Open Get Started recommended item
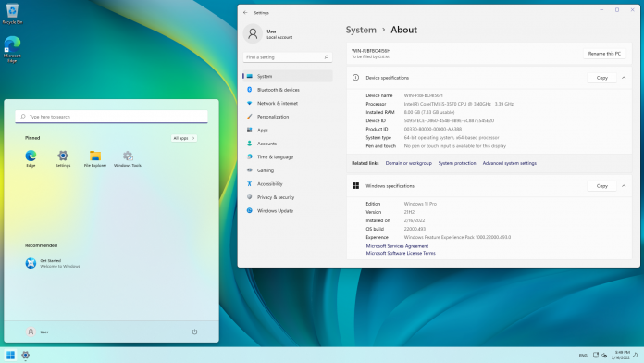 [x=53, y=263]
